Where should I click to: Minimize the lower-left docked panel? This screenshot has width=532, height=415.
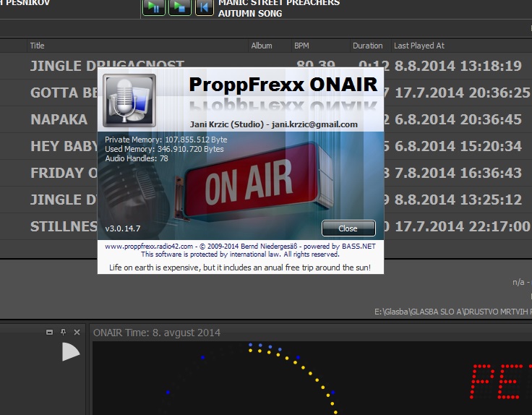pos(50,332)
